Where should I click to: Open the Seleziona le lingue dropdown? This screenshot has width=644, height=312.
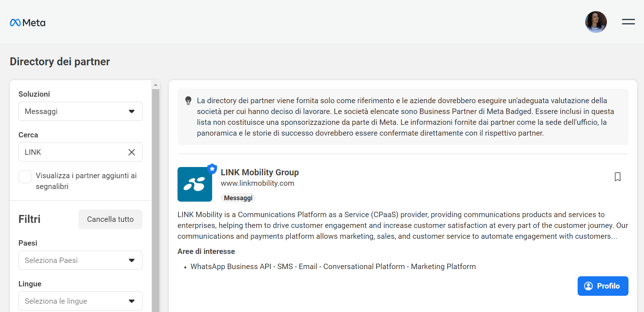pos(80,301)
